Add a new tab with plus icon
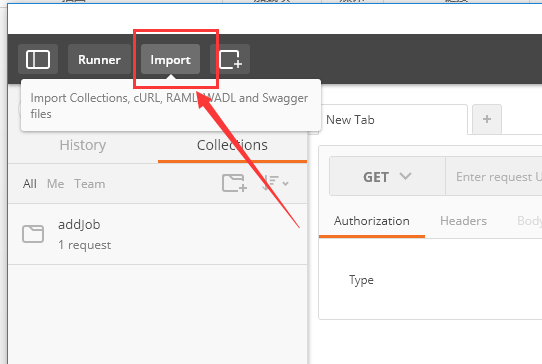This screenshot has width=542, height=364. click(487, 119)
